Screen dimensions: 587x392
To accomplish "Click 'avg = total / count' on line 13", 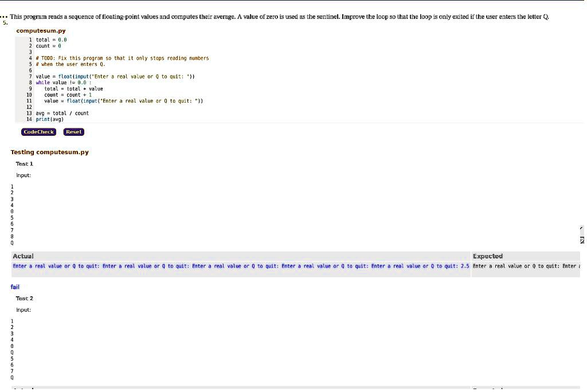I will [62, 113].
